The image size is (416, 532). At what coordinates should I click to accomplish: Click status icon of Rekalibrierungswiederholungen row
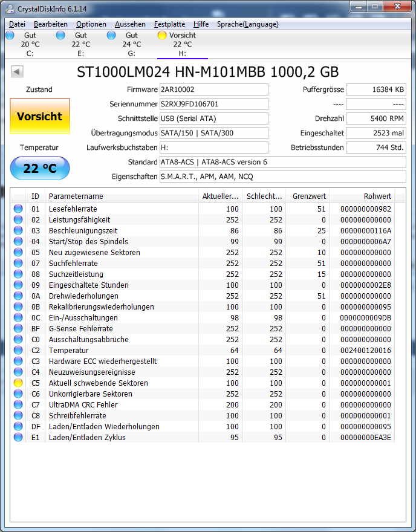click(x=18, y=307)
